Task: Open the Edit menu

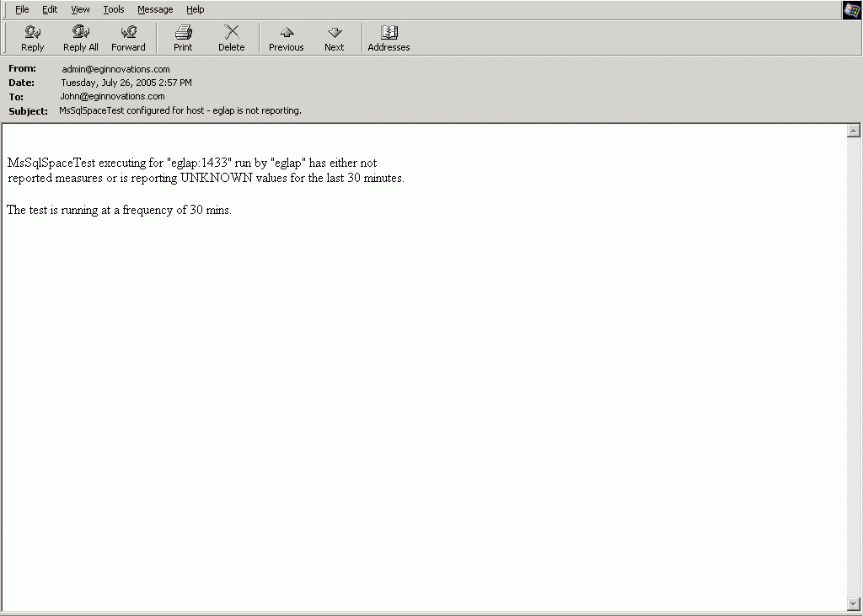Action: 50,9
